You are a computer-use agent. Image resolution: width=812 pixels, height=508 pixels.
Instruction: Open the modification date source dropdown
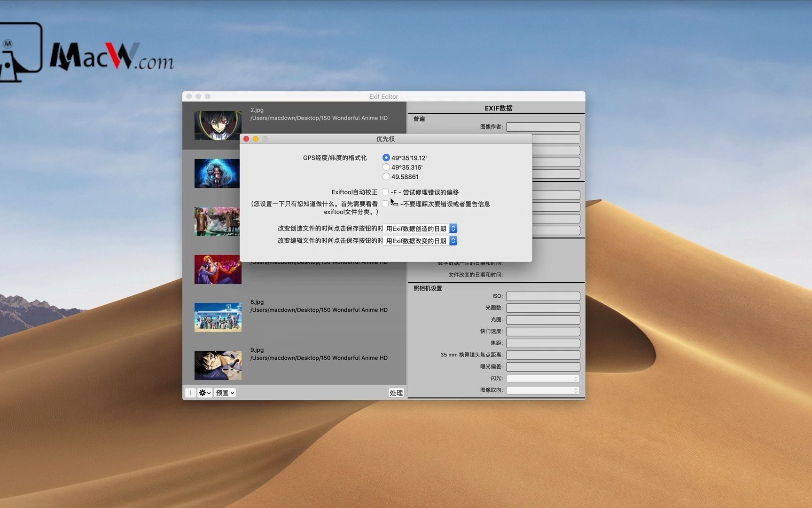pyautogui.click(x=420, y=241)
